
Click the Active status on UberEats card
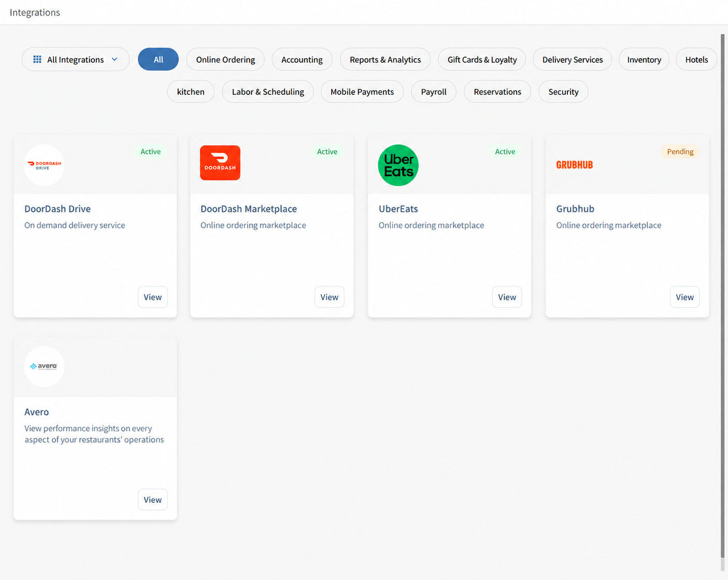[505, 151]
